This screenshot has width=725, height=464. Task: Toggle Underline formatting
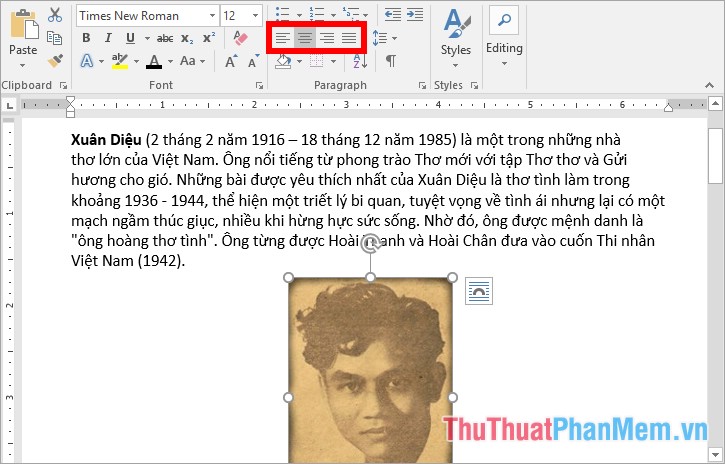(130, 38)
